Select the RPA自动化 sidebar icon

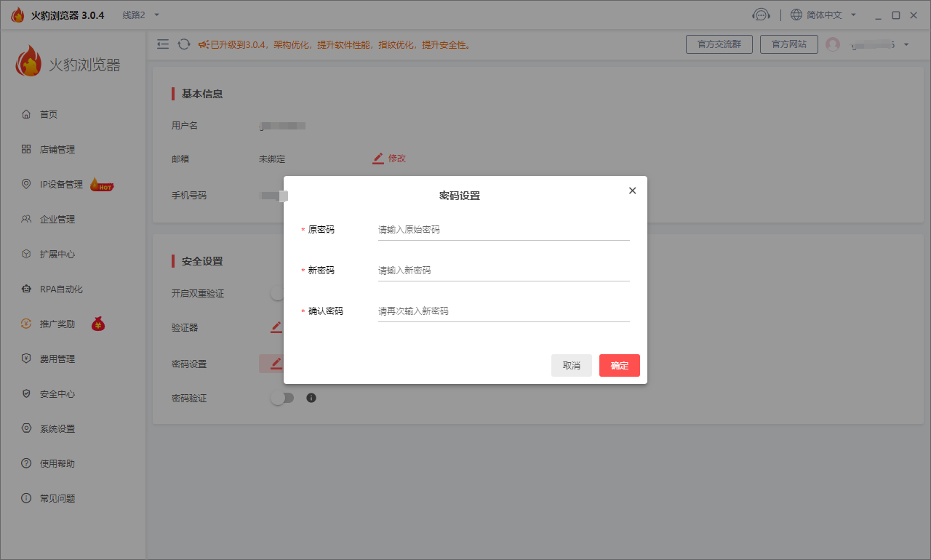(26, 289)
